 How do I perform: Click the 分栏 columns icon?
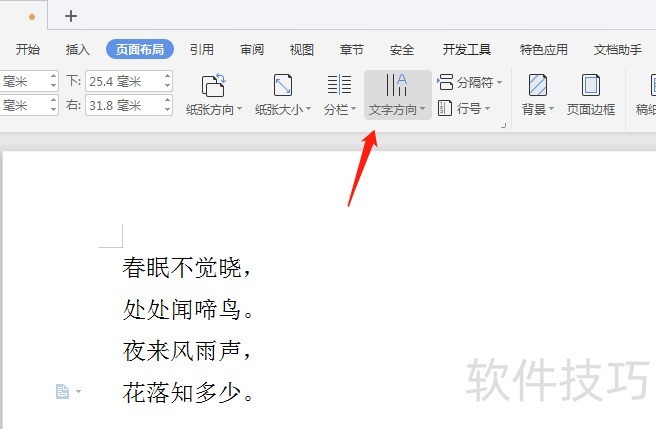pos(339,85)
